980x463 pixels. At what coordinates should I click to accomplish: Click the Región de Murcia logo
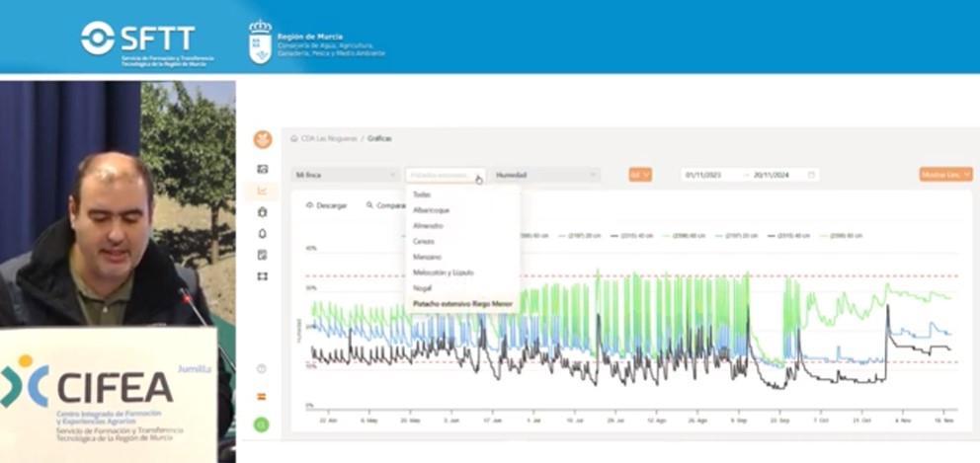tap(316, 41)
